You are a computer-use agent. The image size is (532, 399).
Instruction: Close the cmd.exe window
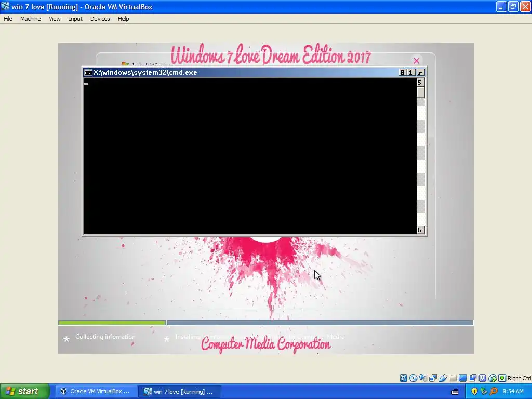click(420, 72)
